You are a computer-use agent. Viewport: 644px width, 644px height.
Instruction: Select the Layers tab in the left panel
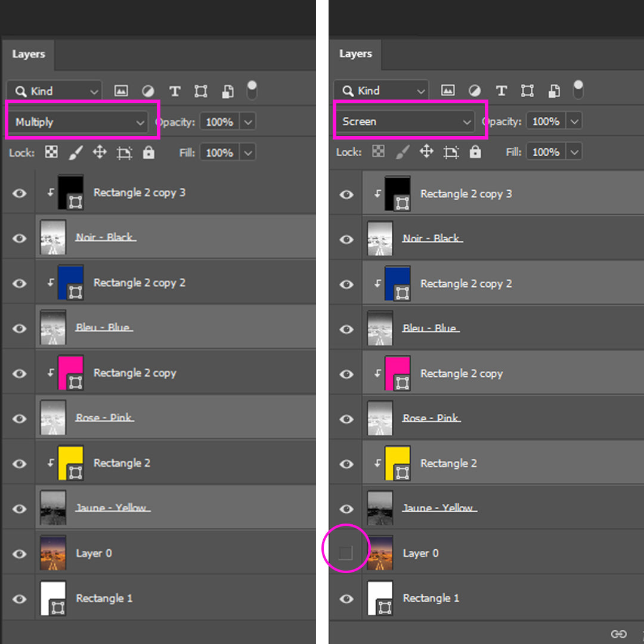point(29,54)
